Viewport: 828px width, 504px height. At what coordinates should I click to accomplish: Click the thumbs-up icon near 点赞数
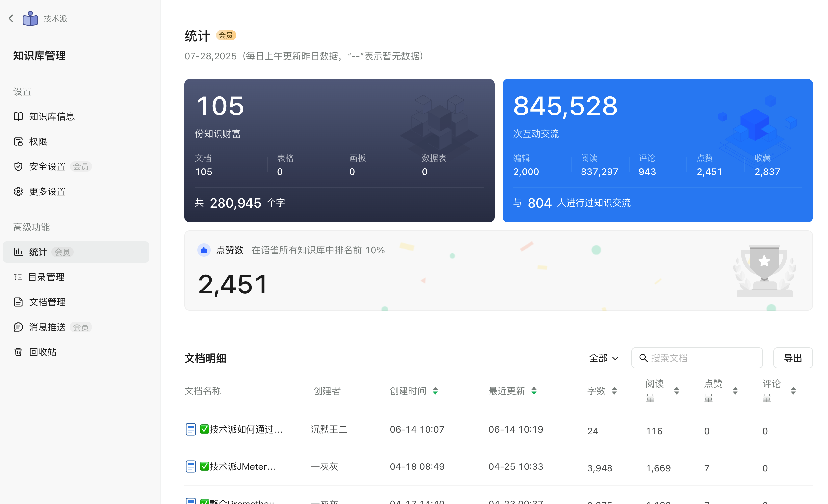click(204, 250)
